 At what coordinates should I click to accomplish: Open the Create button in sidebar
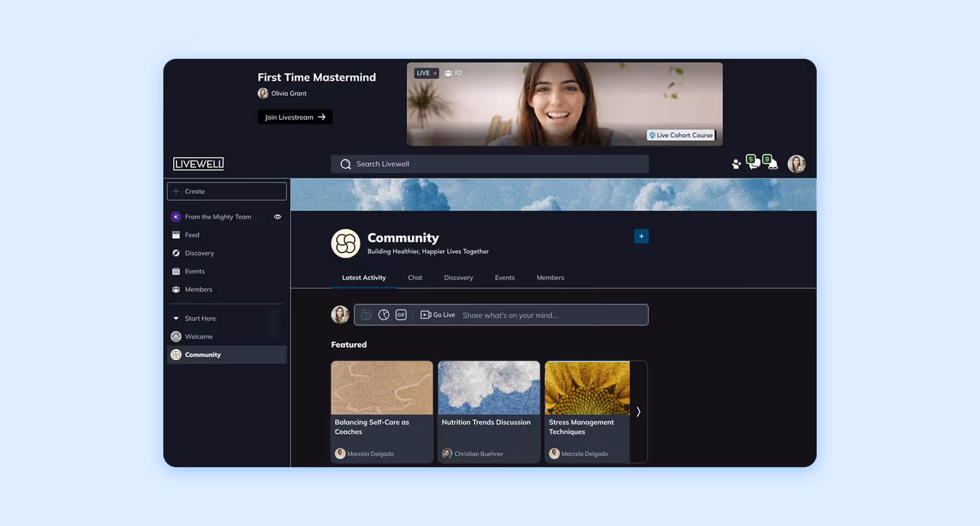(226, 191)
